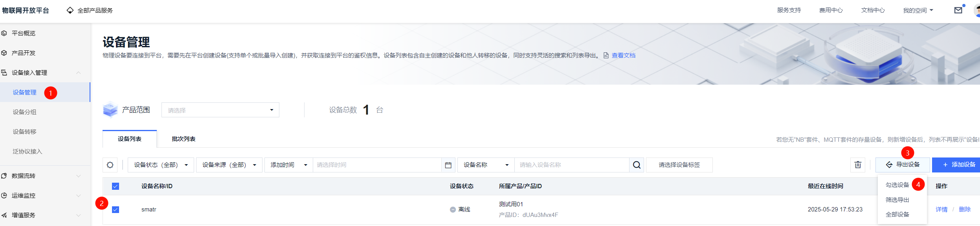Click the refresh icon beside 设备状态

point(110,165)
